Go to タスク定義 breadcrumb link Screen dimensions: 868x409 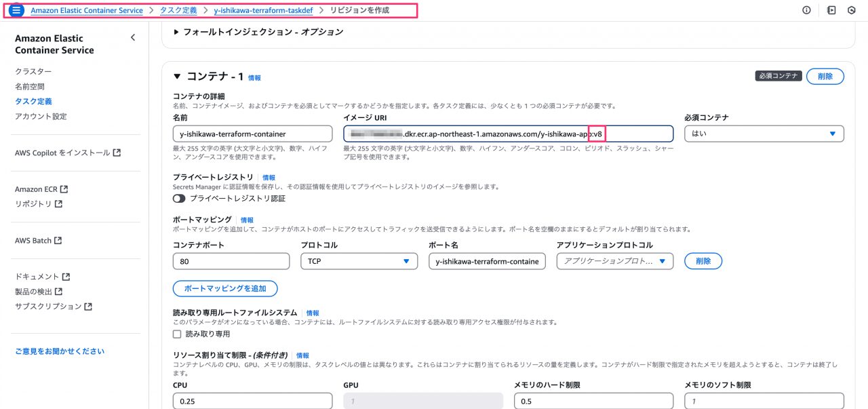click(178, 11)
